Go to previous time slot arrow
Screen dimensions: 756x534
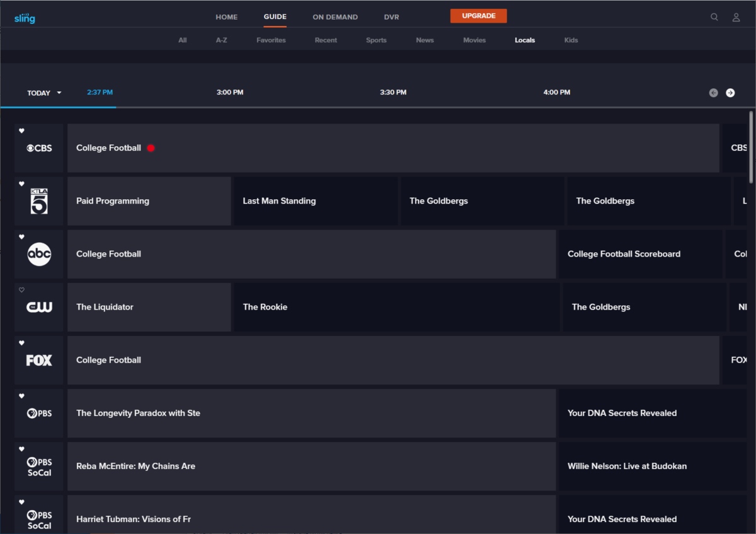tap(713, 93)
